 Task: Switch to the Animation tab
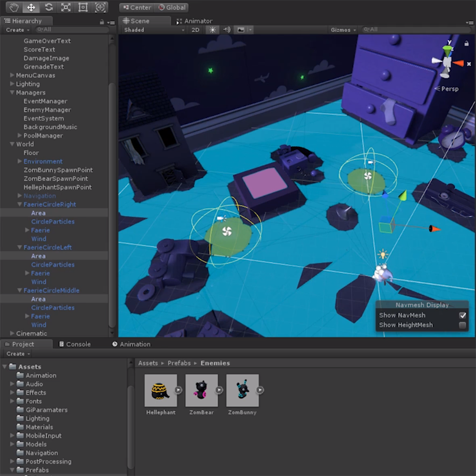click(131, 344)
